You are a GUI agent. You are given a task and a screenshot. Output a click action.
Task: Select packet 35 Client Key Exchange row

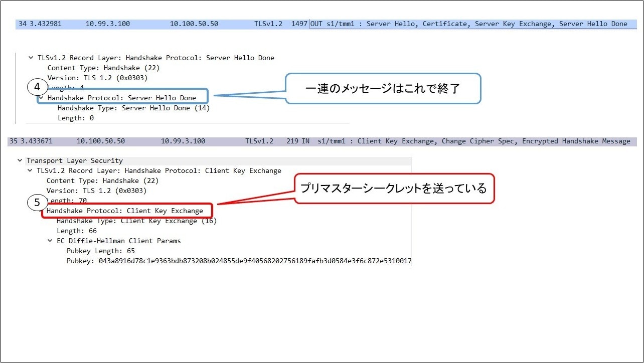click(x=321, y=141)
